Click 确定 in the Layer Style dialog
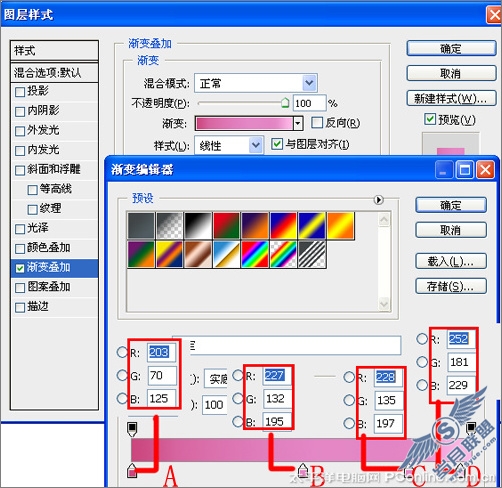This screenshot has height=488, width=502. click(451, 49)
